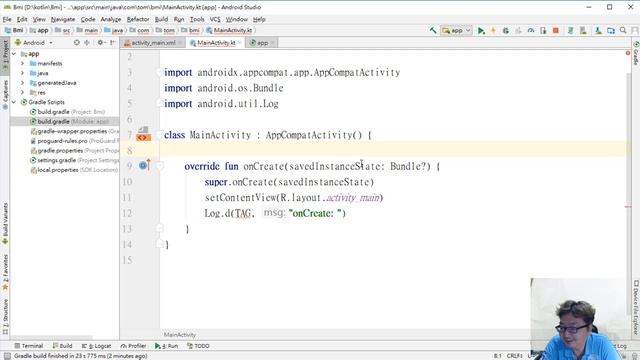The height and width of the screenshot is (360, 640).
Task: Open the Refactor menu
Action: [x=138, y=19]
